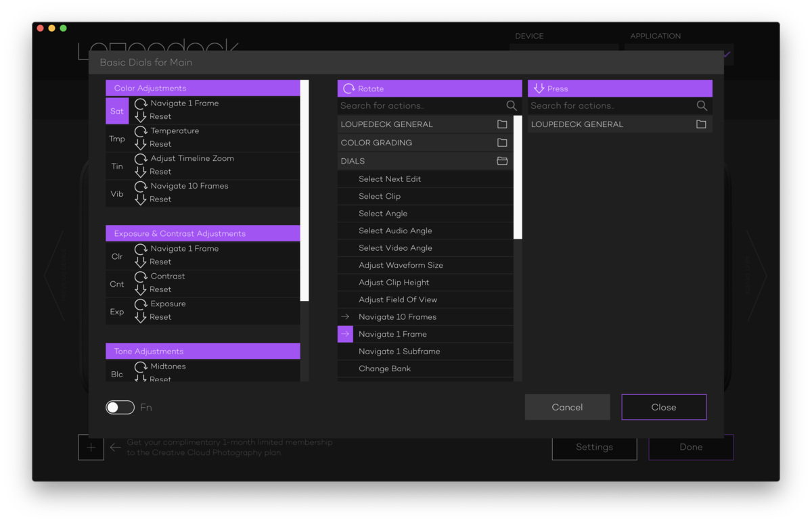Click the Rotate header icon

tap(348, 89)
